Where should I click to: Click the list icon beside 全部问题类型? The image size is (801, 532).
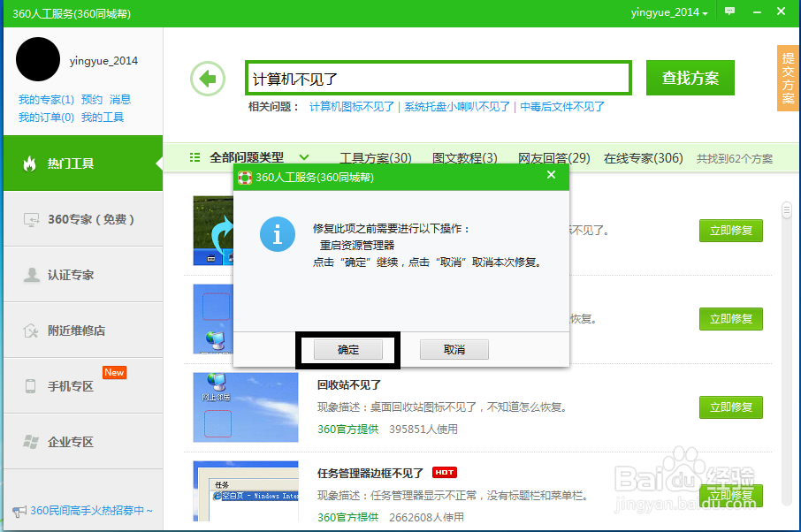pyautogui.click(x=195, y=157)
